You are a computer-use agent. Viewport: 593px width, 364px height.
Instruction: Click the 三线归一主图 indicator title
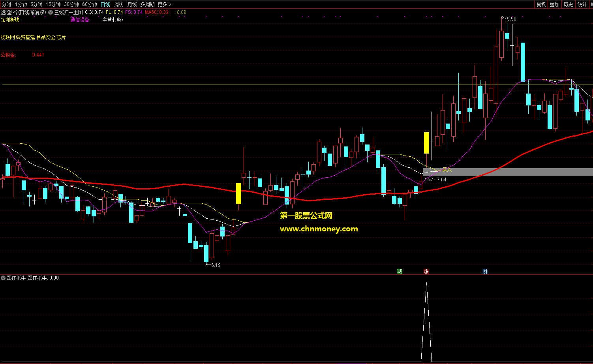[x=68, y=12]
